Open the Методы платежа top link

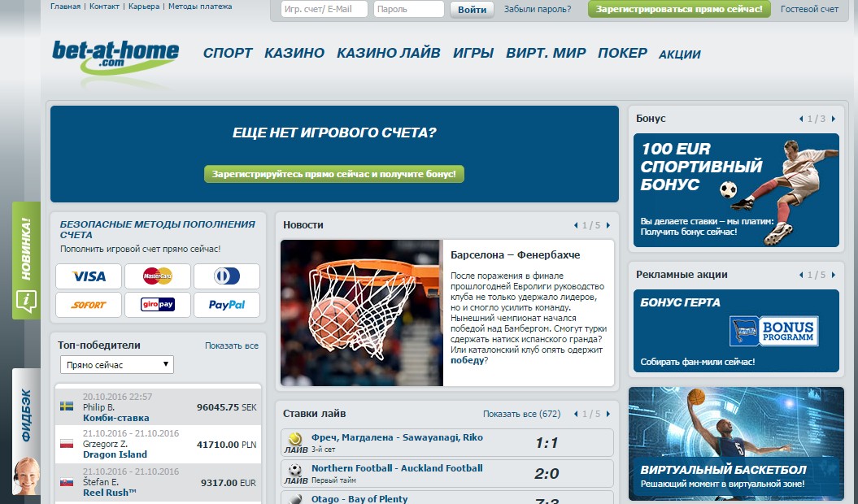[x=200, y=7]
